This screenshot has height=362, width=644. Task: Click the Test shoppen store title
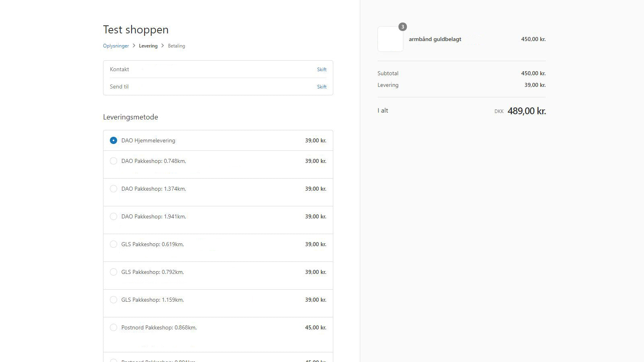(136, 30)
